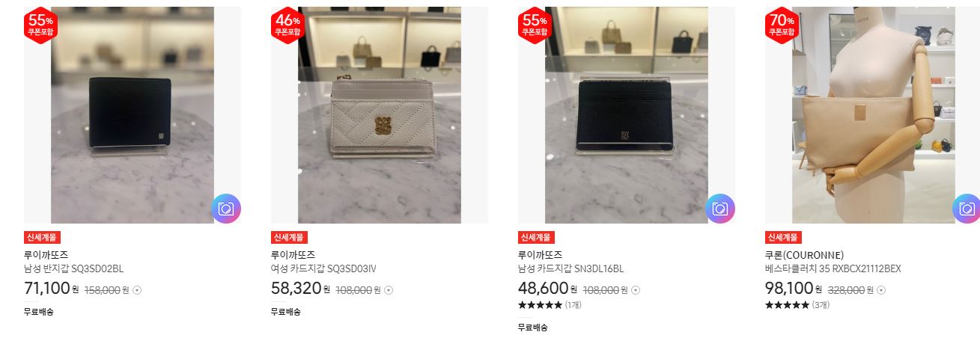Image resolution: width=980 pixels, height=338 pixels.
Task: Click the 55% coupon badge on bifold wallet
Action: 41,25
